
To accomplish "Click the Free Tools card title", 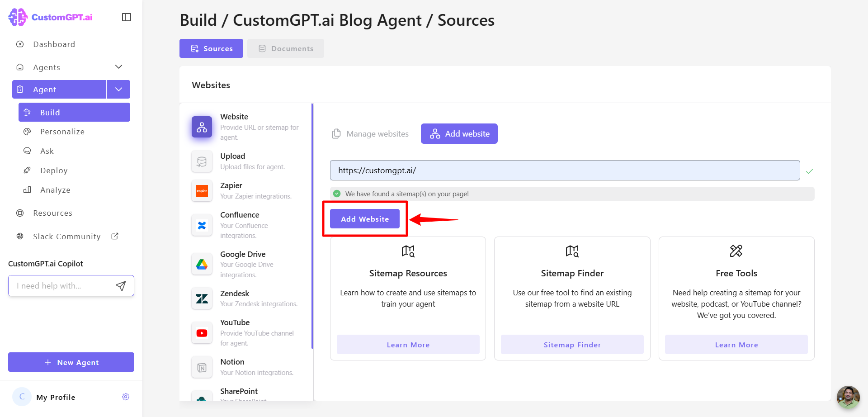I will (x=736, y=273).
